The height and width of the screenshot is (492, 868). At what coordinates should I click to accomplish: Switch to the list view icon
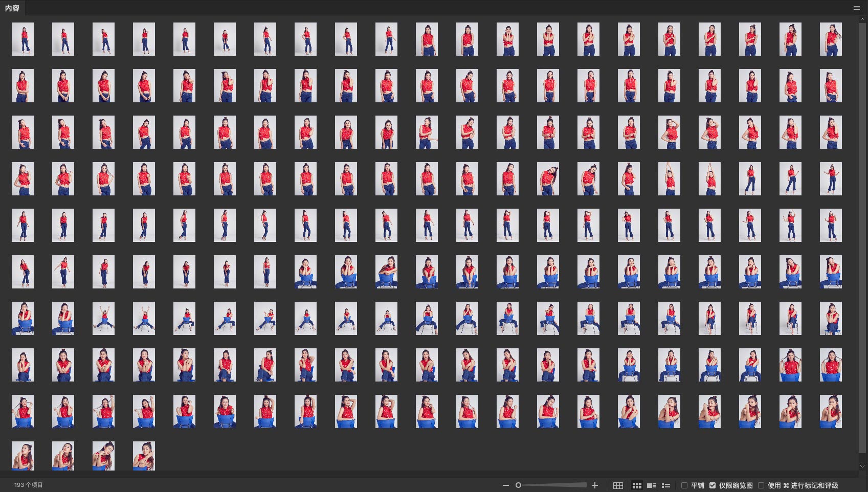tap(666, 485)
